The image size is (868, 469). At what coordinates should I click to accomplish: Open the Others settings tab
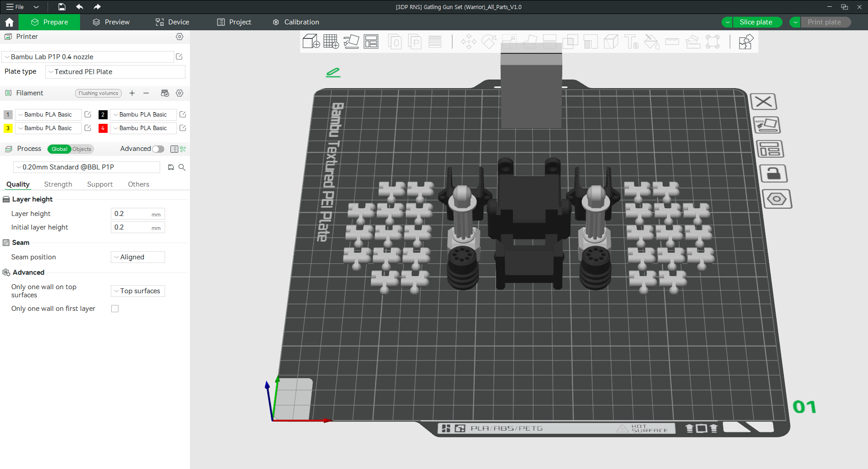(x=138, y=184)
